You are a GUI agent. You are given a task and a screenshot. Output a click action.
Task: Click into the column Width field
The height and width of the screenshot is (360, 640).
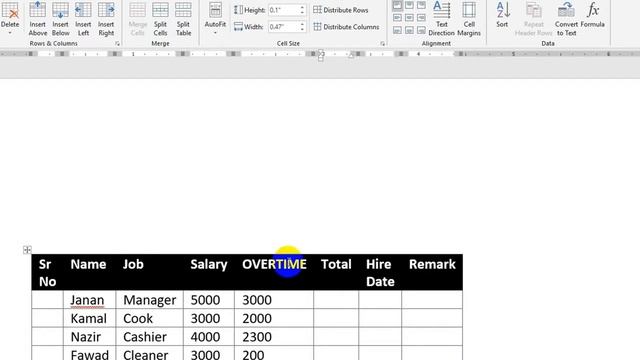click(x=284, y=27)
